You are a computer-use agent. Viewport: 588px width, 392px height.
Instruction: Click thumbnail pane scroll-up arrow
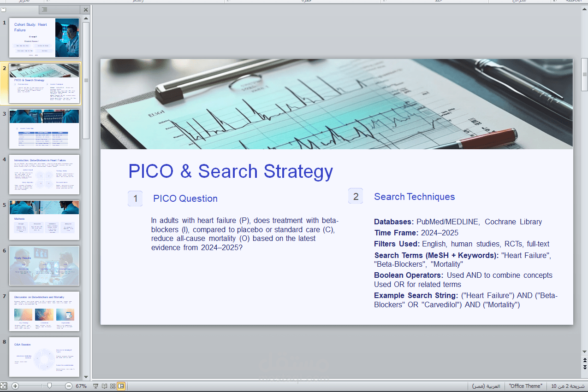86,18
